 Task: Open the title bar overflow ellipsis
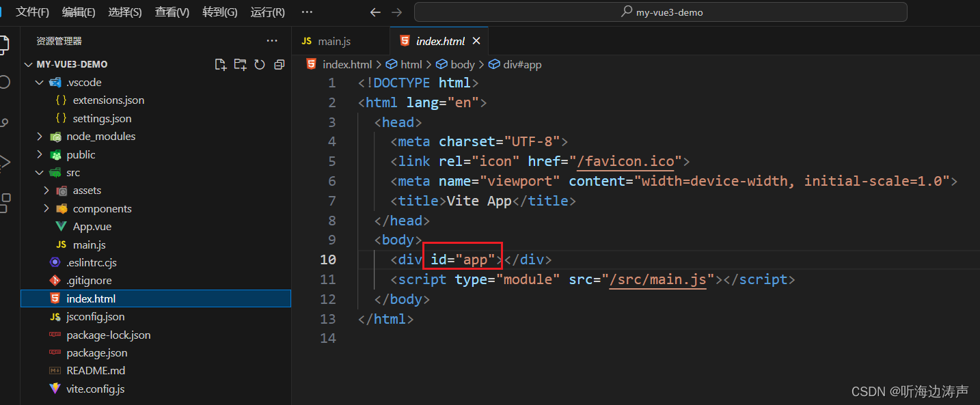pos(306,12)
